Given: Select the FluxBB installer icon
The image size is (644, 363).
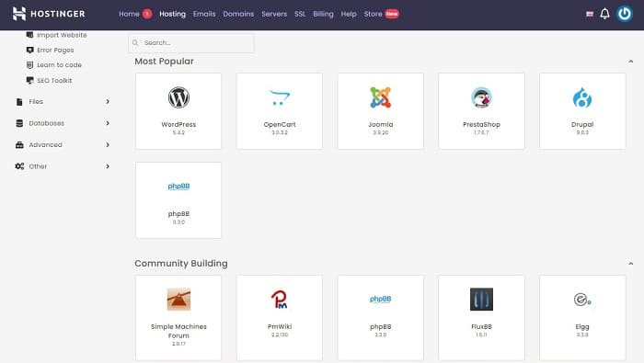Looking at the screenshot, I should click(x=481, y=299).
